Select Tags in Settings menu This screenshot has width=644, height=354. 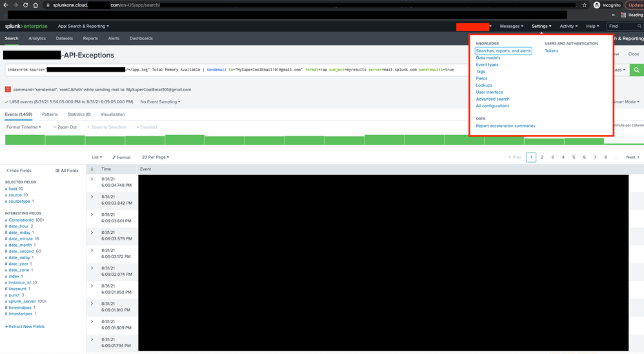[x=481, y=72]
